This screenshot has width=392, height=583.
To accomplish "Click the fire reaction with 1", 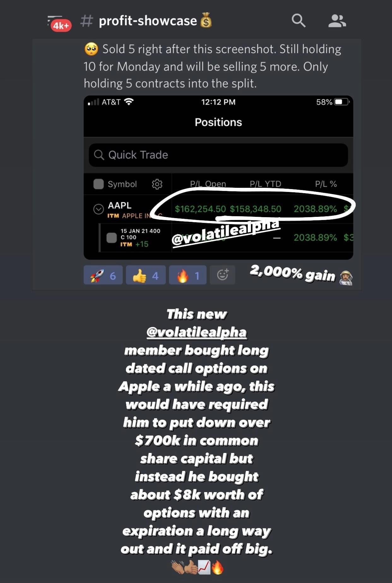I will click(x=187, y=275).
